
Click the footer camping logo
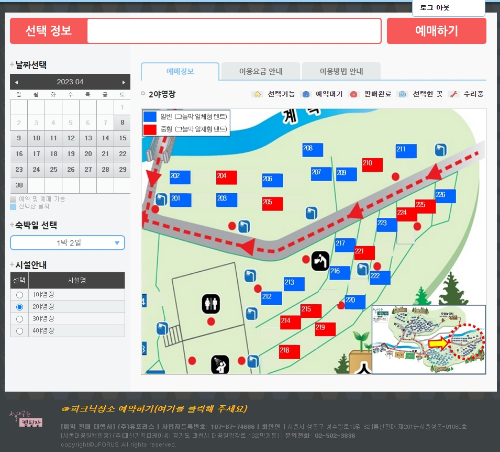point(26,419)
